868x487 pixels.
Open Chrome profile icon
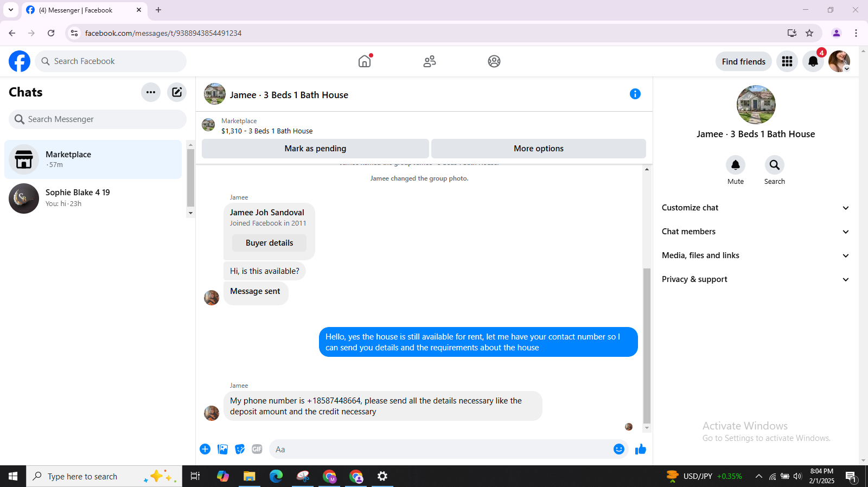[837, 33]
